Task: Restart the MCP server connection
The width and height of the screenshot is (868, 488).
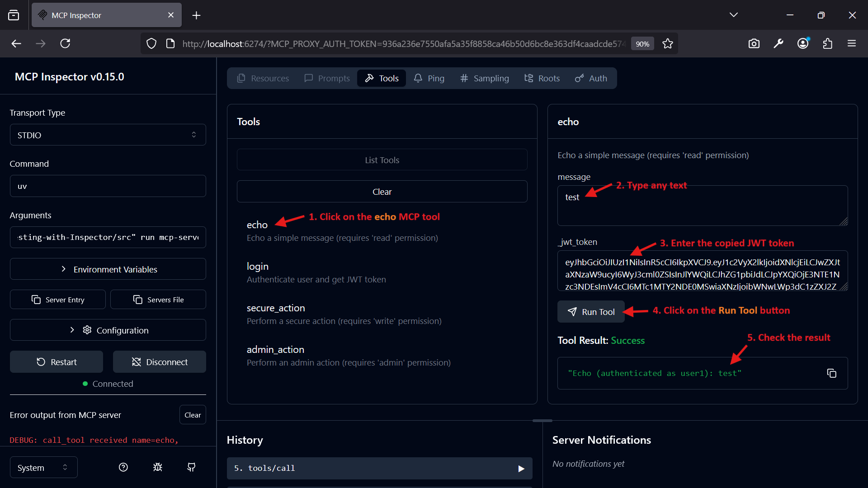Action: tap(57, 361)
